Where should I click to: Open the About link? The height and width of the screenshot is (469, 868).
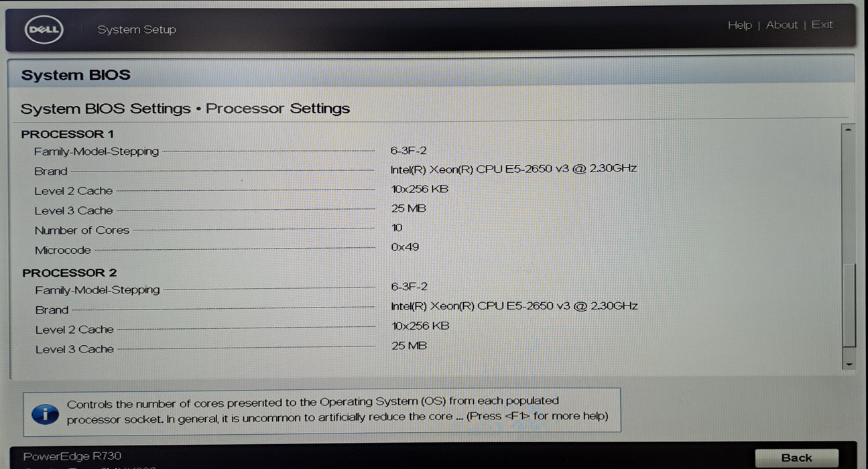(x=782, y=25)
